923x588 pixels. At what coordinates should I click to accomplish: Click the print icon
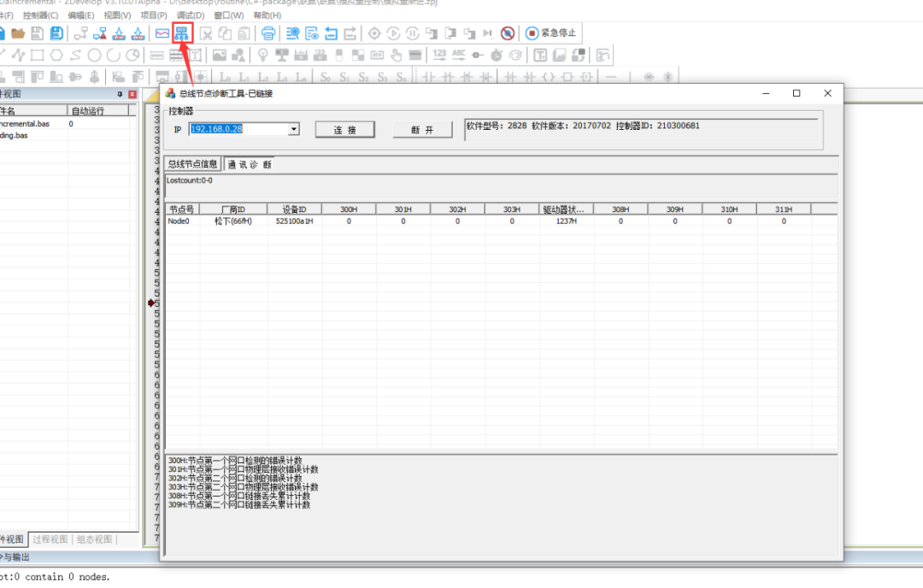(268, 33)
